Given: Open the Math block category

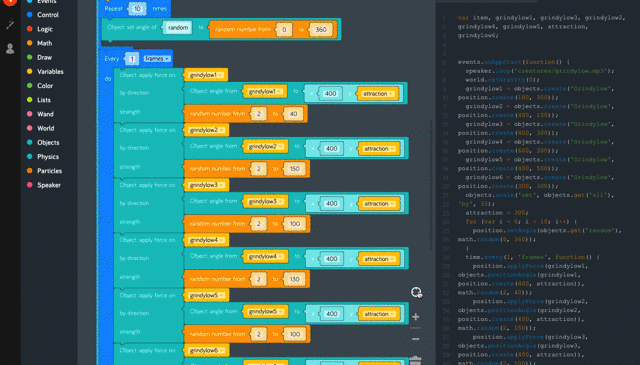Looking at the screenshot, I should 39,43.
